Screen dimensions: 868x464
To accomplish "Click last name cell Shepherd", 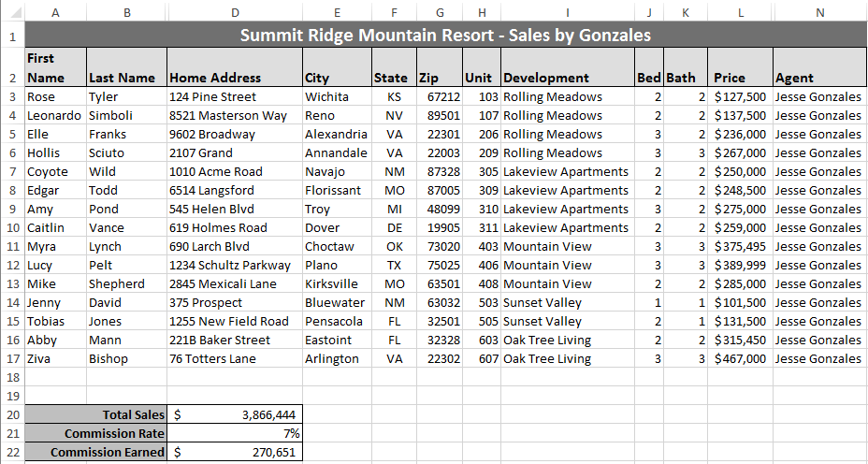I will point(127,284).
